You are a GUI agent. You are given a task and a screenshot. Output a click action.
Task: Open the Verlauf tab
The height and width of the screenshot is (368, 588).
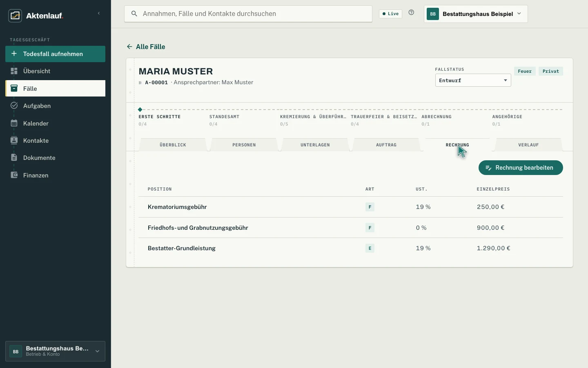click(528, 145)
